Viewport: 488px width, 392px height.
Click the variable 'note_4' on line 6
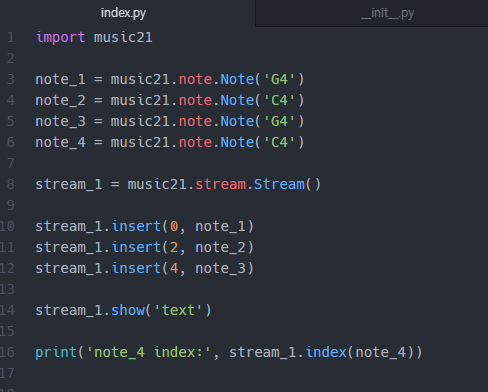60,143
